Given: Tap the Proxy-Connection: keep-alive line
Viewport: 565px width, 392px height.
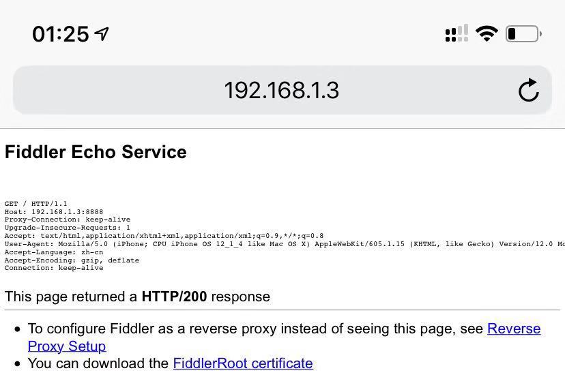Looking at the screenshot, I should tap(68, 220).
